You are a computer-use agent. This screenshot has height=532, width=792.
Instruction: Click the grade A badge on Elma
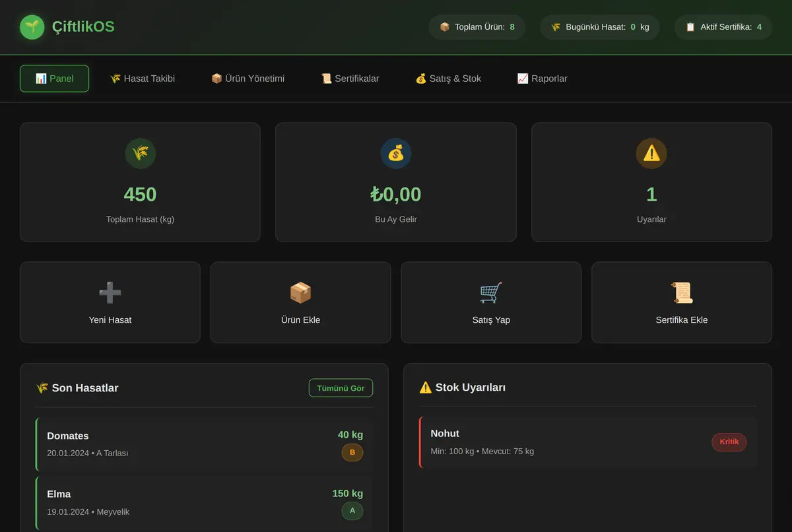352,511
